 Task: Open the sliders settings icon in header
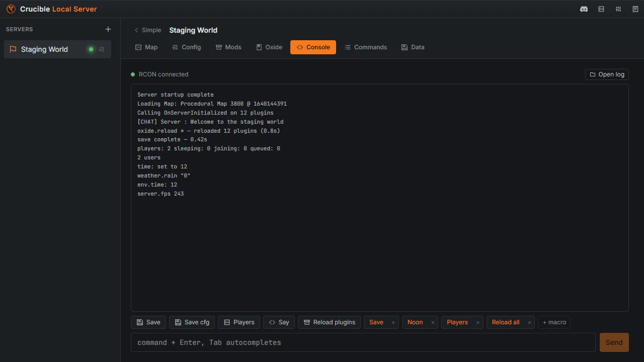618,9
